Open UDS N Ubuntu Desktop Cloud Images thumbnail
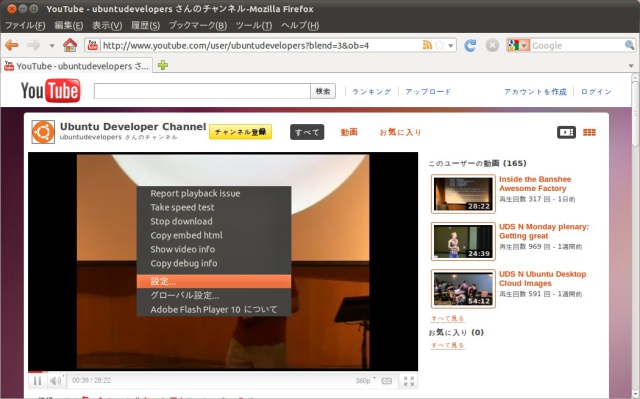Image resolution: width=640 pixels, height=399 pixels. [x=463, y=289]
